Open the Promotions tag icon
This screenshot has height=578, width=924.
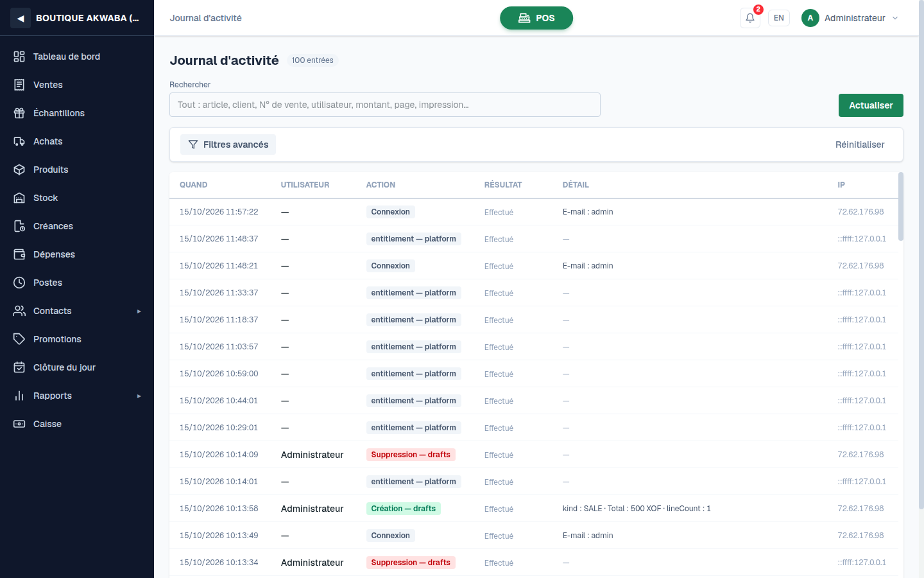pyautogui.click(x=19, y=339)
